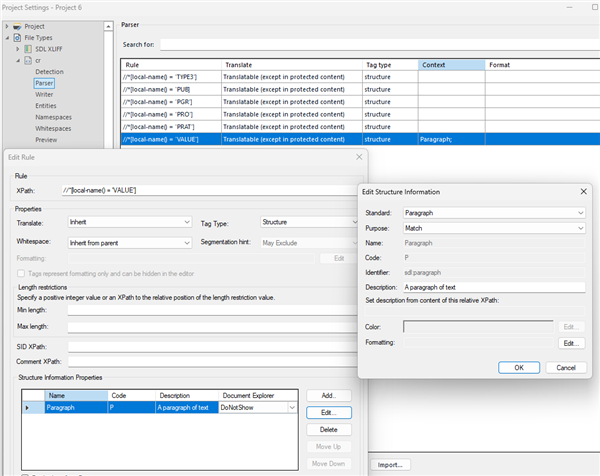Toggle the formatting-only tags checkbox
The width and height of the screenshot is (600, 476).
21,274
